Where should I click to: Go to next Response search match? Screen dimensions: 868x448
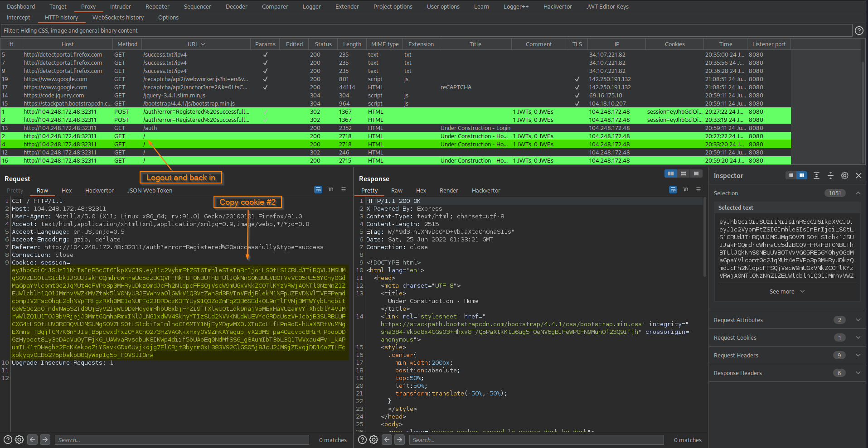399,439
